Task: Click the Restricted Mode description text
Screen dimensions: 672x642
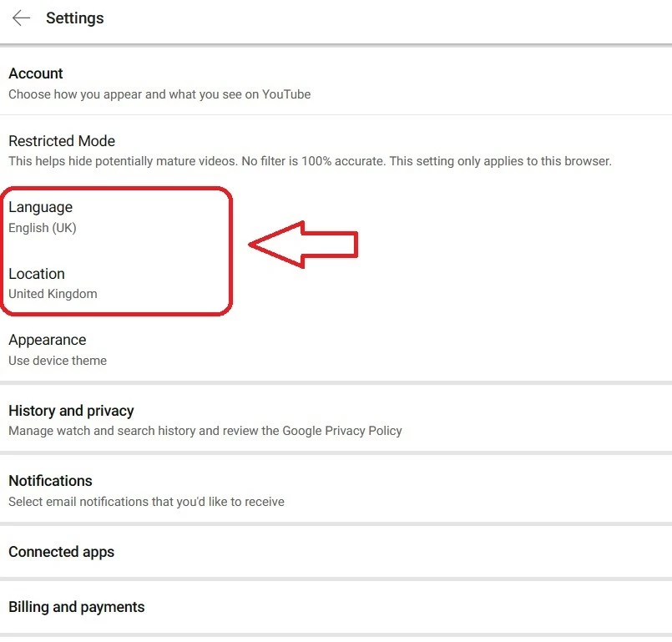Action: coord(310,161)
